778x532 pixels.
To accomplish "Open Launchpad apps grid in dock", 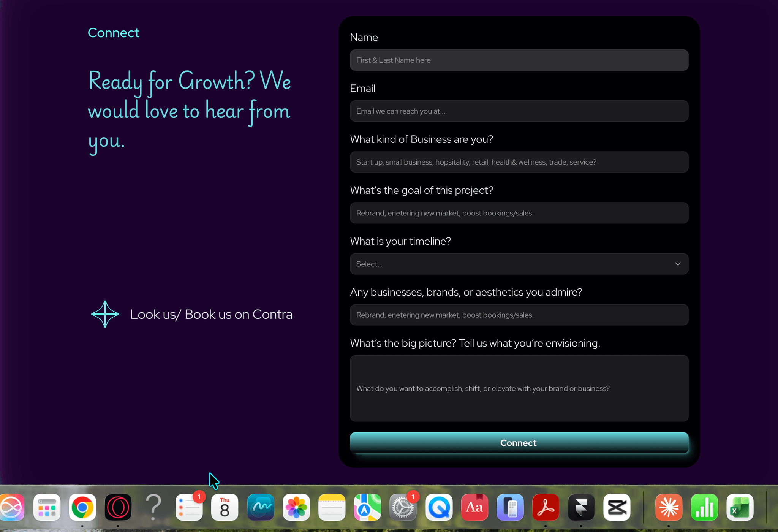I will (x=47, y=507).
